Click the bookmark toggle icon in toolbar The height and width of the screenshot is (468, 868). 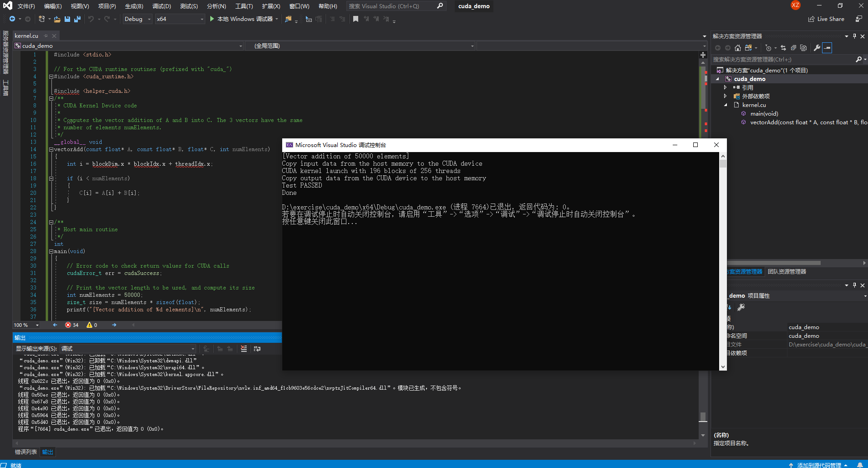coord(355,19)
